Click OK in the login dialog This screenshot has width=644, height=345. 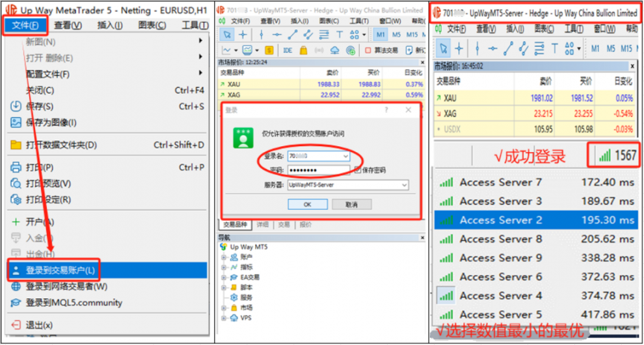307,204
